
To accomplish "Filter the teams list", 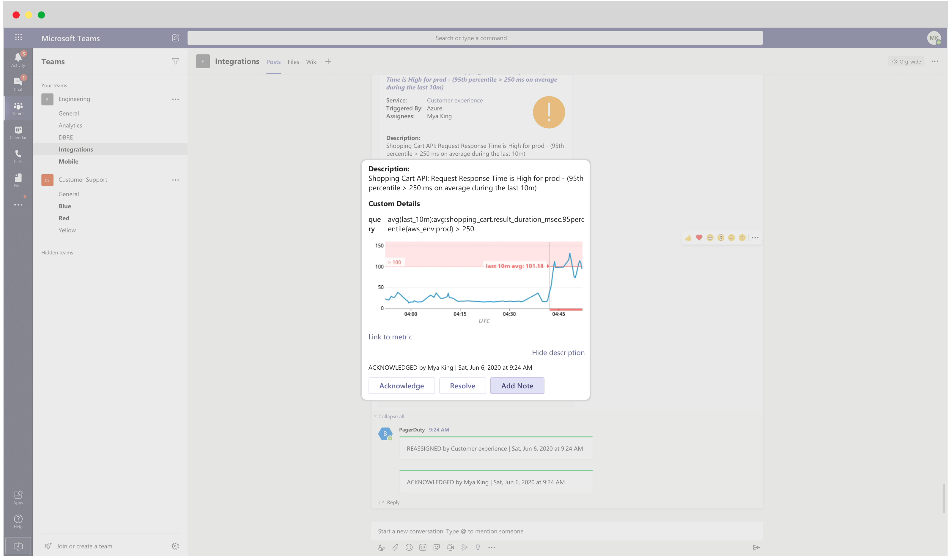I will (x=175, y=61).
